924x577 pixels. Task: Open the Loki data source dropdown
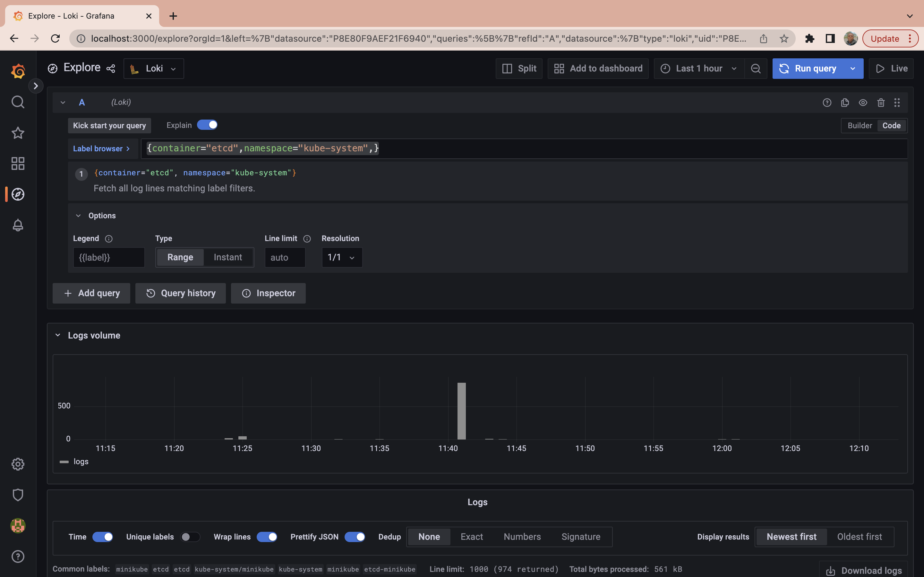coord(153,69)
